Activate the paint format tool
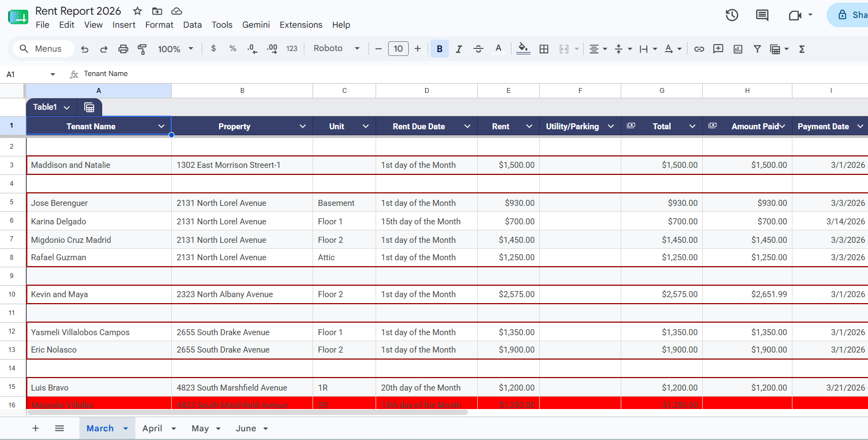Screen dimensions: 868x440 click(x=142, y=49)
